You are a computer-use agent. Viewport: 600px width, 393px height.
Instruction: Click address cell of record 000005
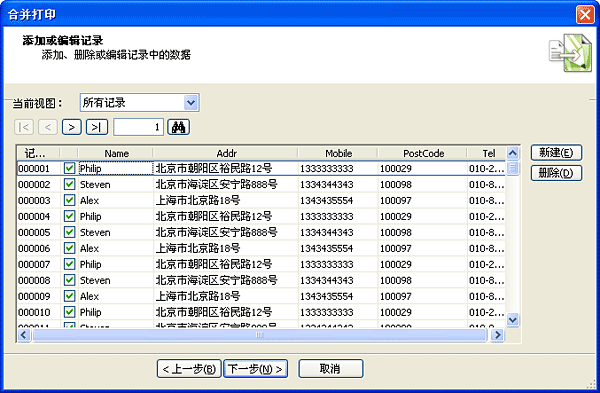(x=226, y=232)
